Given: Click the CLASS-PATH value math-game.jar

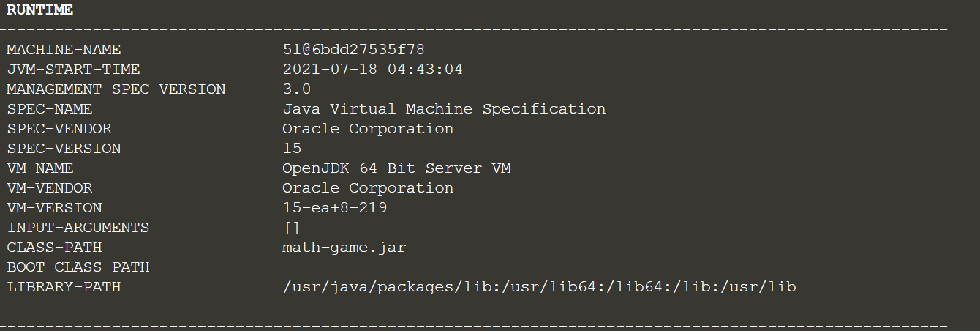Looking at the screenshot, I should click(x=344, y=248).
